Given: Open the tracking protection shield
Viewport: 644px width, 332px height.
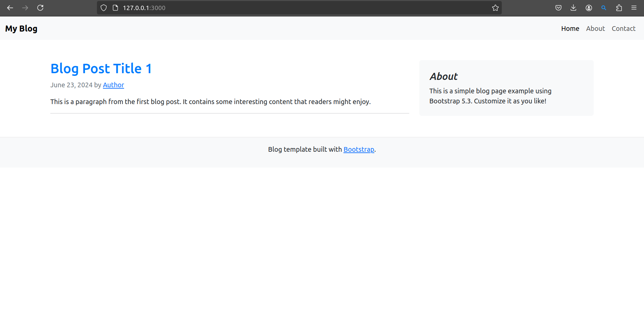Looking at the screenshot, I should click(104, 8).
